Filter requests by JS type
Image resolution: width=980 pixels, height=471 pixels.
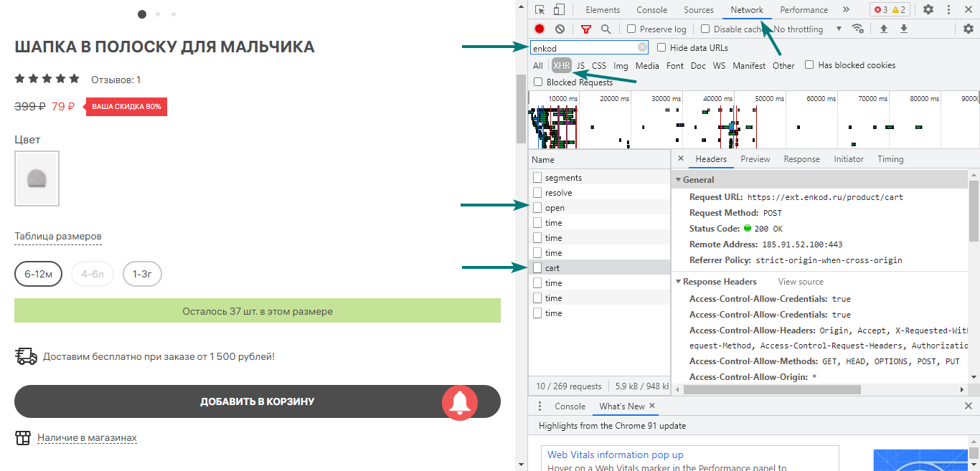[x=580, y=66]
